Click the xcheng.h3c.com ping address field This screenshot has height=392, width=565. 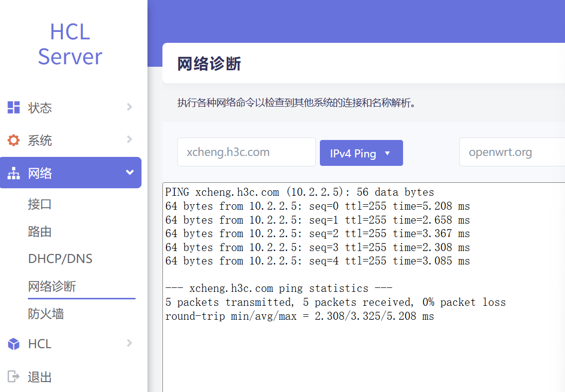[246, 152]
